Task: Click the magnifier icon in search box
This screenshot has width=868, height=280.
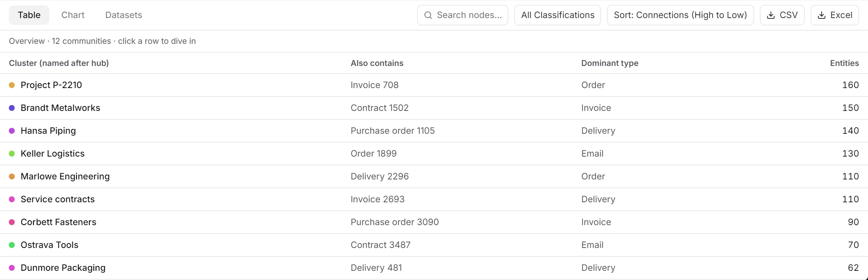Action: tap(428, 15)
